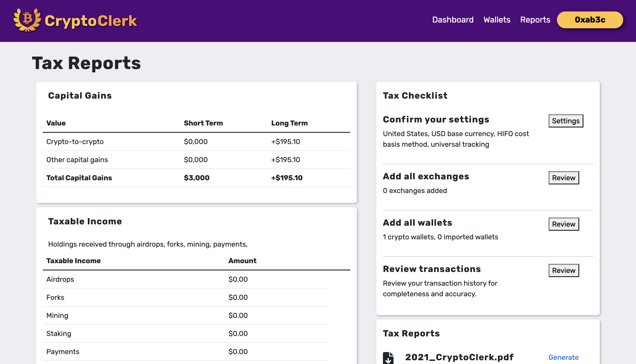The image size is (636, 364).
Task: Open Settings in the Tax Checklist
Action: (566, 121)
